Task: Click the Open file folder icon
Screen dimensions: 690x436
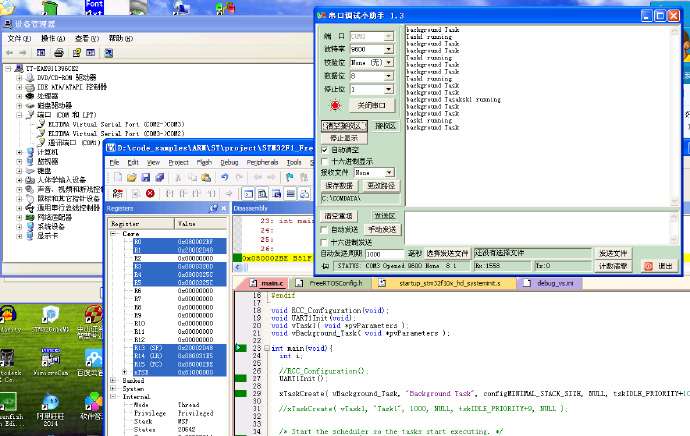Action: 132,177
